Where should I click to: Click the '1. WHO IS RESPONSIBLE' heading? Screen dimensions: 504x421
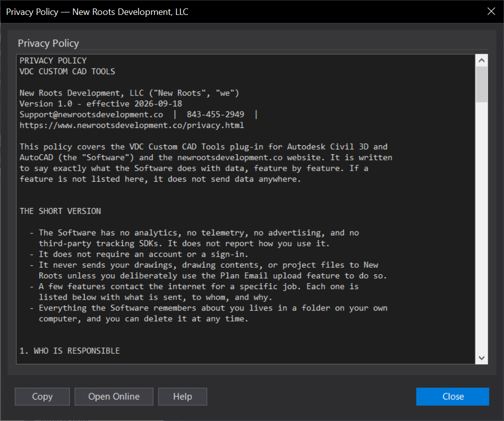(x=69, y=351)
